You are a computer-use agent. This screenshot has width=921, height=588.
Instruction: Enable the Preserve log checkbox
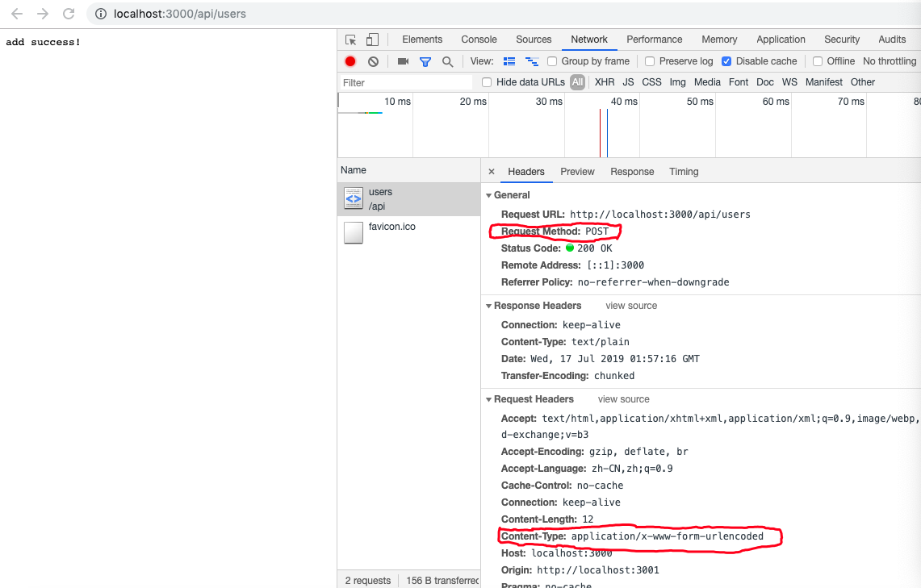pos(650,60)
